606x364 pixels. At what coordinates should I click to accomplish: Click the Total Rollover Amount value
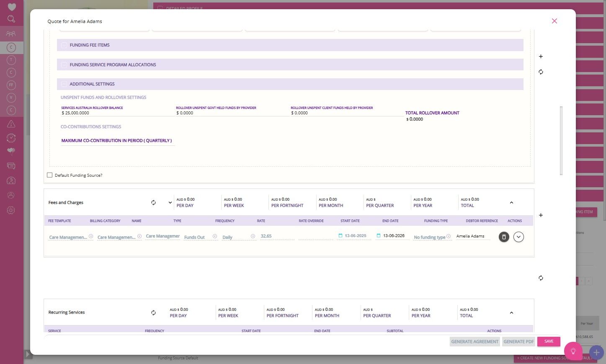pyautogui.click(x=415, y=119)
